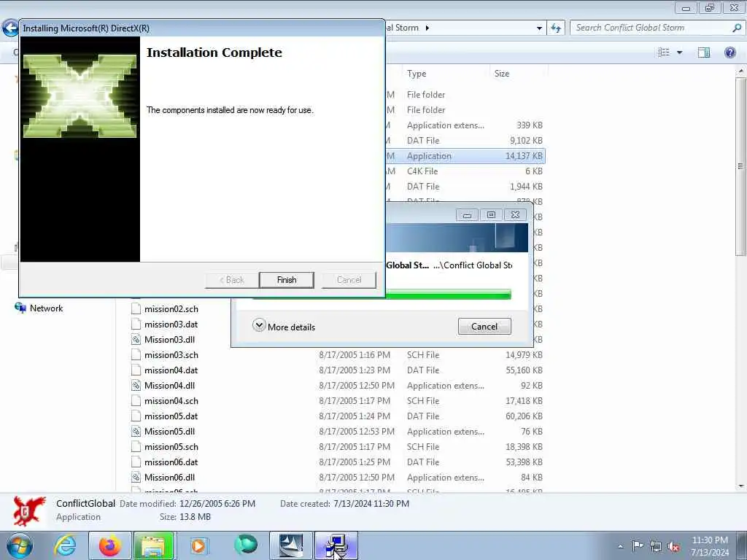The image size is (747, 560).
Task: Show hidden tray icons arrow
Action: click(620, 546)
